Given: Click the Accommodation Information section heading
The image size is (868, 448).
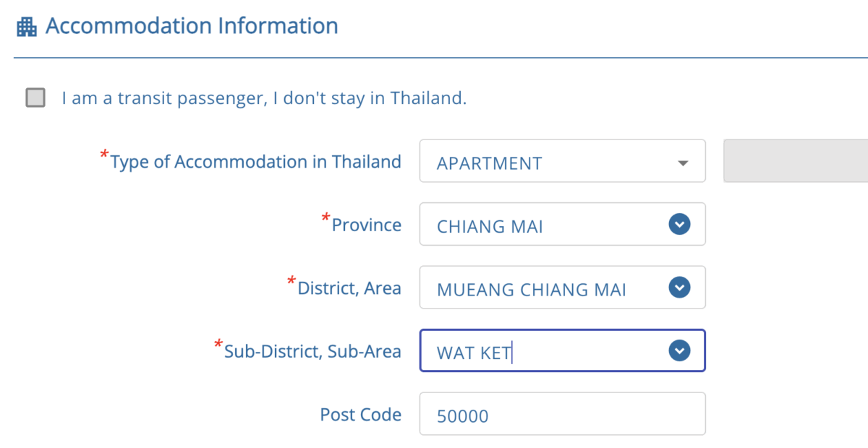Looking at the screenshot, I should click(192, 27).
